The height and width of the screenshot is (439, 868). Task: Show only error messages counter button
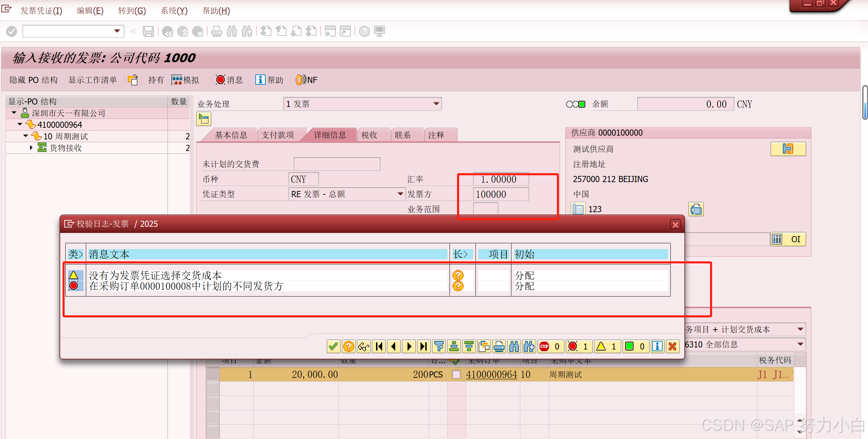coord(579,346)
